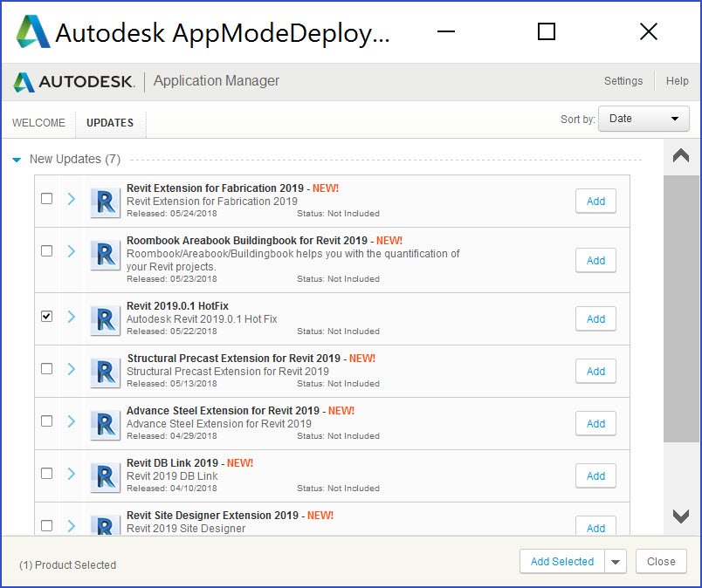Click Revit icon for Site Designer Extension
Viewport: 702px width, 588px height.
click(x=105, y=525)
